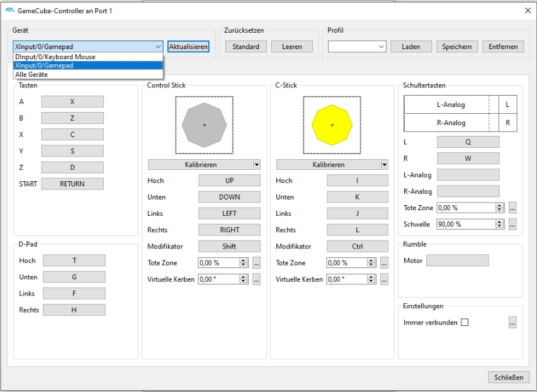Remap D-Pad Links bound to F
This screenshot has width=537, height=392.
click(74, 293)
